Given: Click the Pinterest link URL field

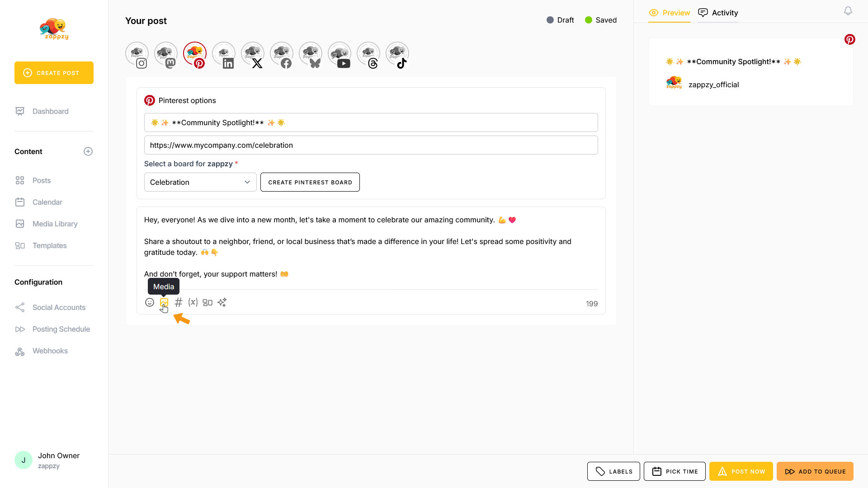Looking at the screenshot, I should [x=371, y=145].
